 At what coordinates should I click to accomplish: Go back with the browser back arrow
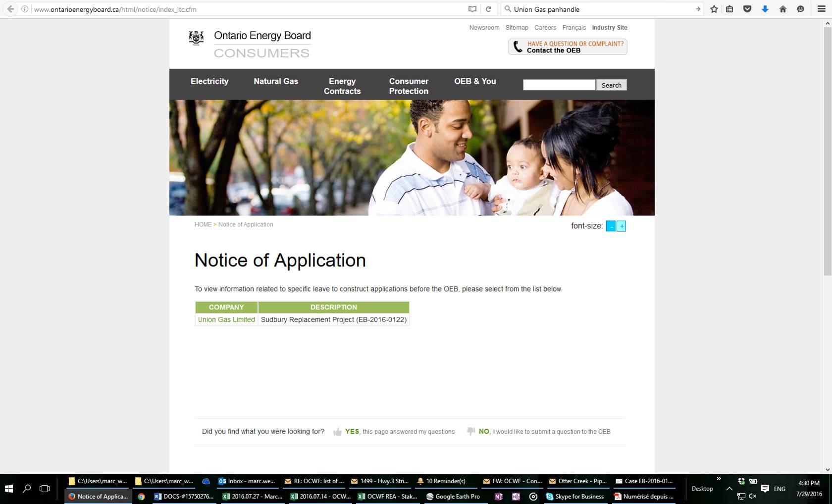point(10,9)
